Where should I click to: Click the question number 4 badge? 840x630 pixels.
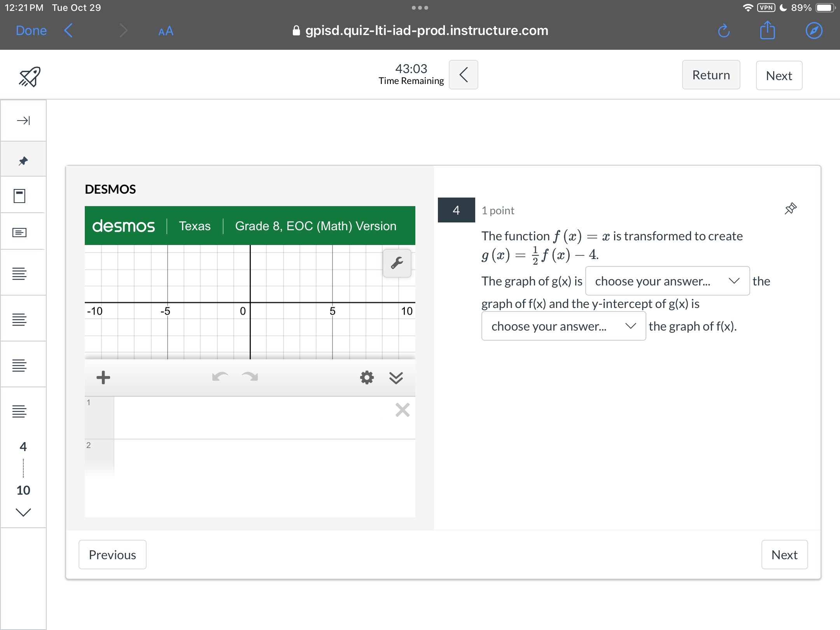tap(456, 210)
